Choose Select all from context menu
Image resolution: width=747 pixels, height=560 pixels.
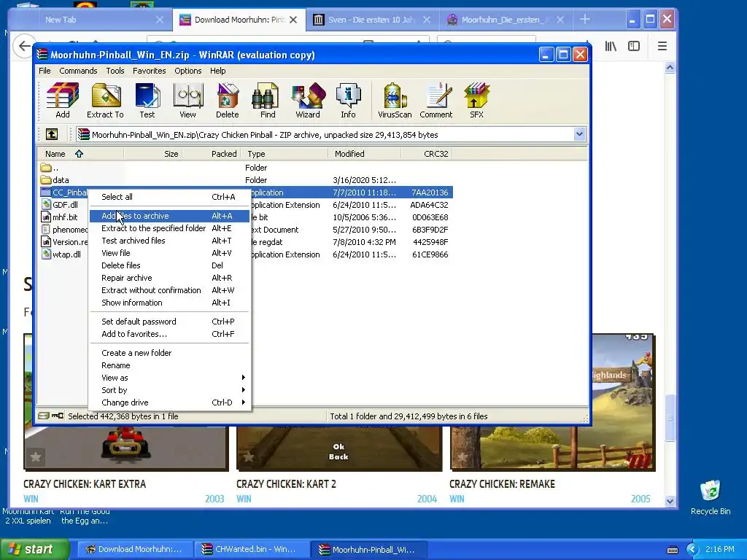tap(169, 197)
